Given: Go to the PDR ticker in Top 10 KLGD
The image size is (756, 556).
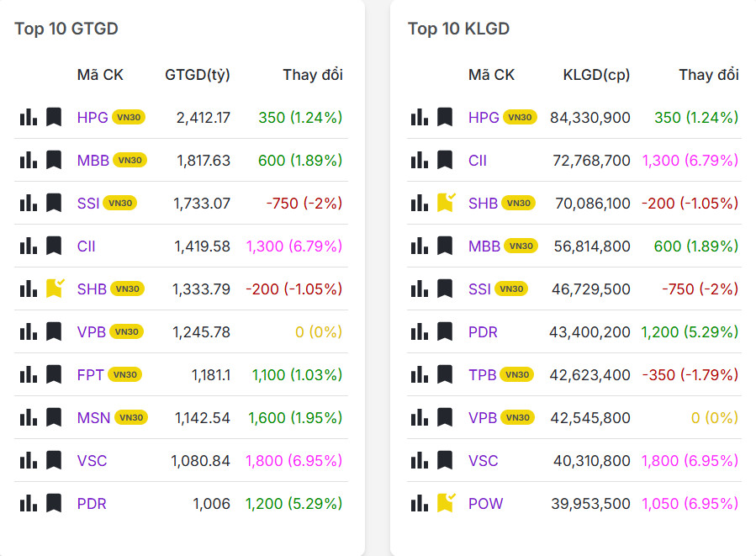Looking at the screenshot, I should click(483, 331).
